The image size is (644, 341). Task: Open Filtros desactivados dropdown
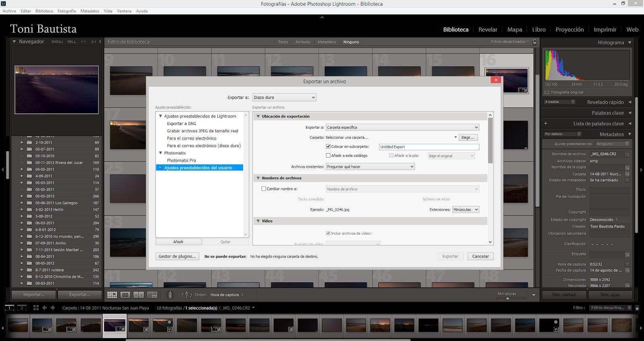click(510, 41)
